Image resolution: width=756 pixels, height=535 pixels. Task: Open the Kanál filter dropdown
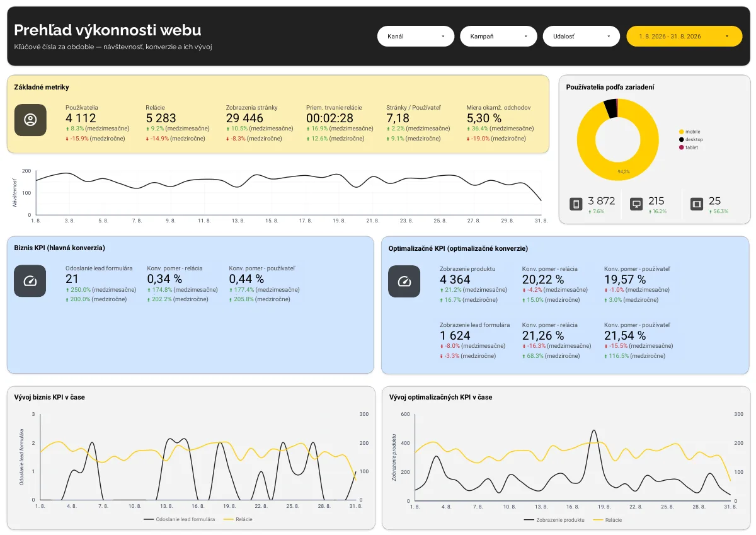(x=416, y=37)
